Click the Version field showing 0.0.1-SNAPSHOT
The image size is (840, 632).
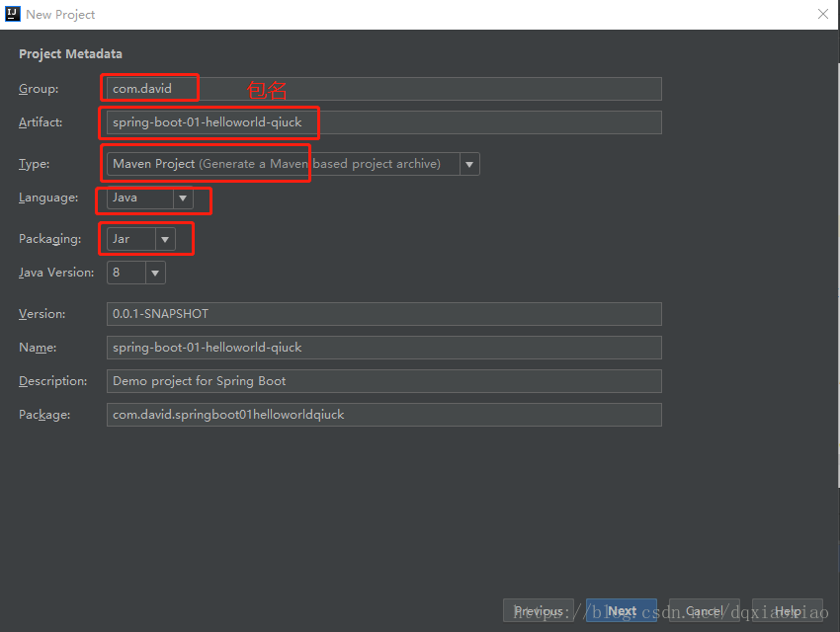[x=383, y=313]
